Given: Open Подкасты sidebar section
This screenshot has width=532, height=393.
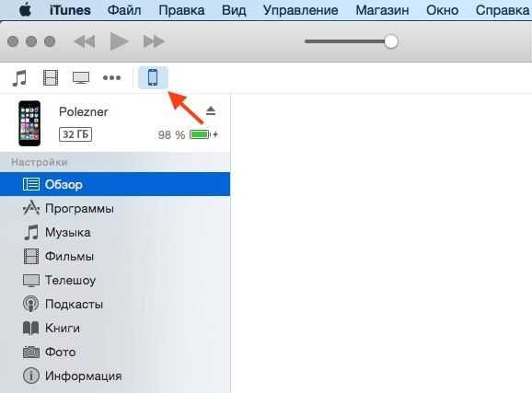Looking at the screenshot, I should (x=115, y=304).
